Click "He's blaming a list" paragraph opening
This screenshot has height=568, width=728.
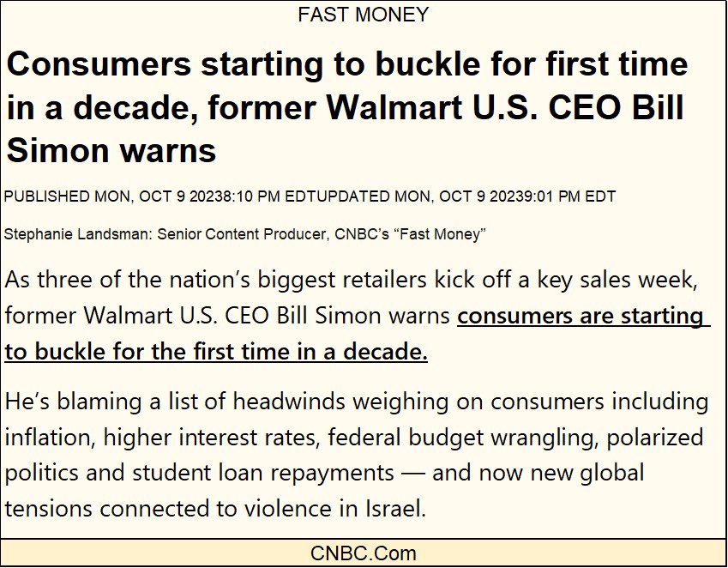94,401
